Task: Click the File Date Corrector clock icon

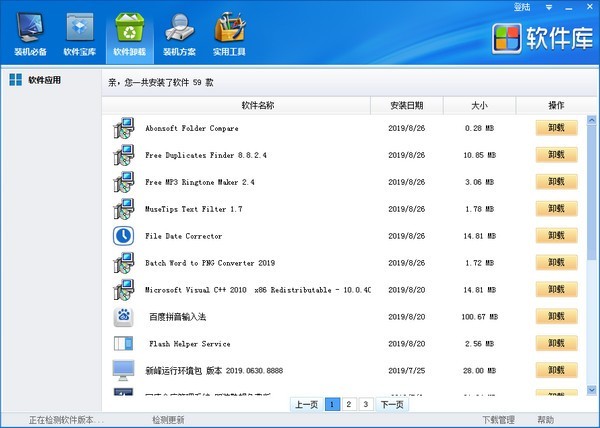Action: [124, 236]
